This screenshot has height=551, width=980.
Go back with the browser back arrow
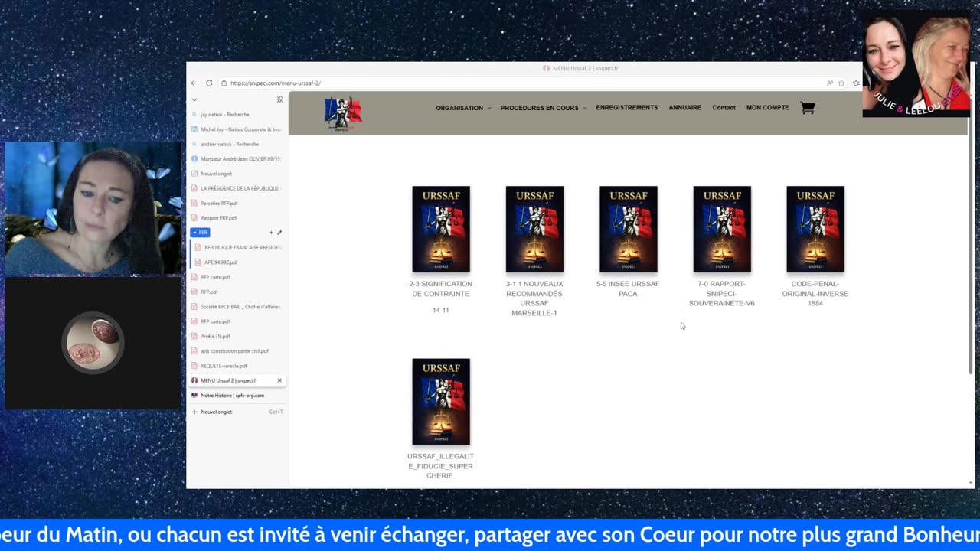(194, 83)
